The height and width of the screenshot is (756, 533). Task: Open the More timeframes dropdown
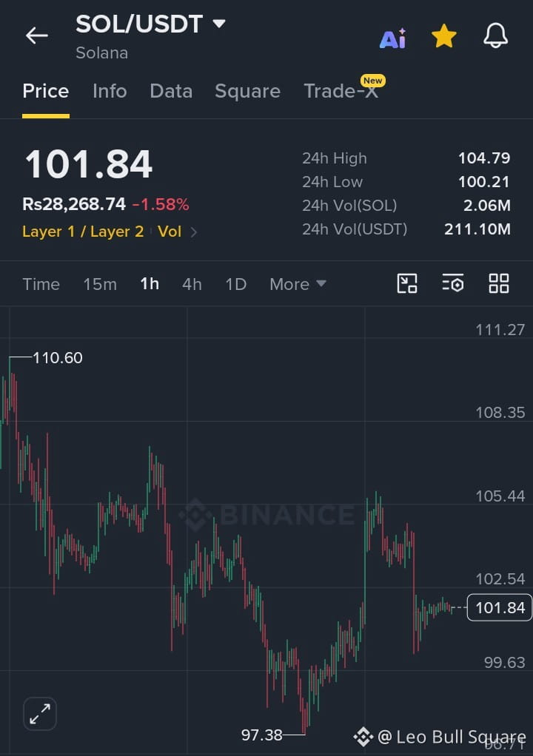tap(298, 284)
